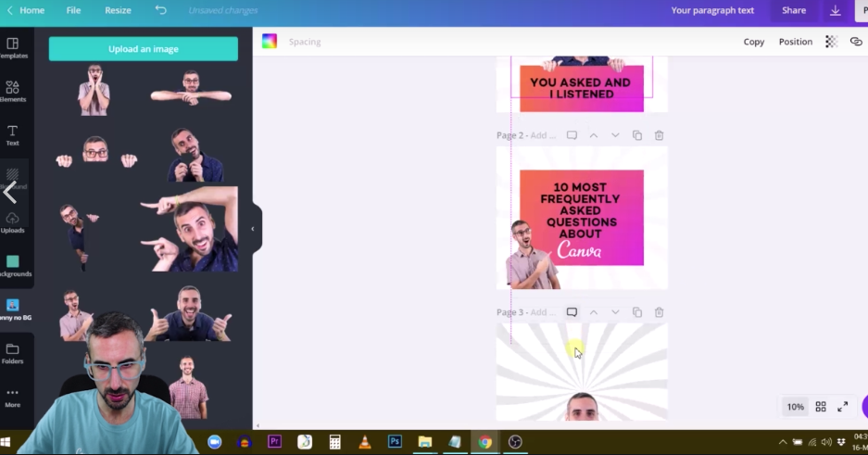The width and height of the screenshot is (868, 455).
Task: Open the Templates sidebar panel
Action: 13,47
